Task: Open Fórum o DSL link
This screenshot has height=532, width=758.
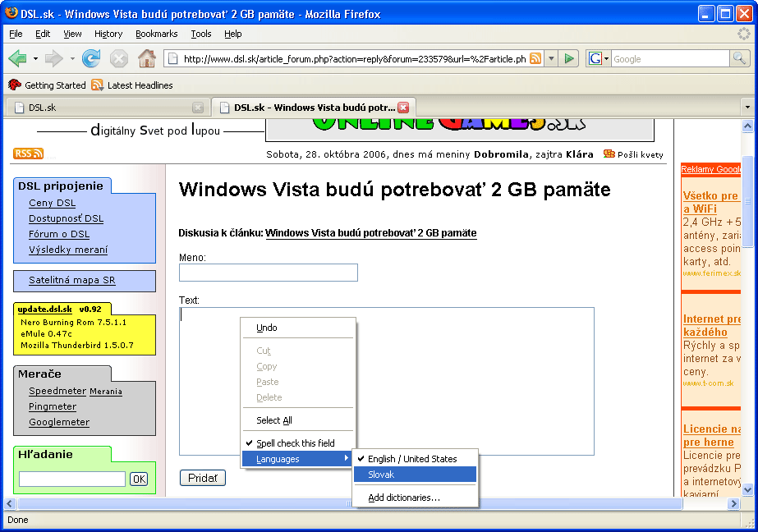Action: click(59, 234)
